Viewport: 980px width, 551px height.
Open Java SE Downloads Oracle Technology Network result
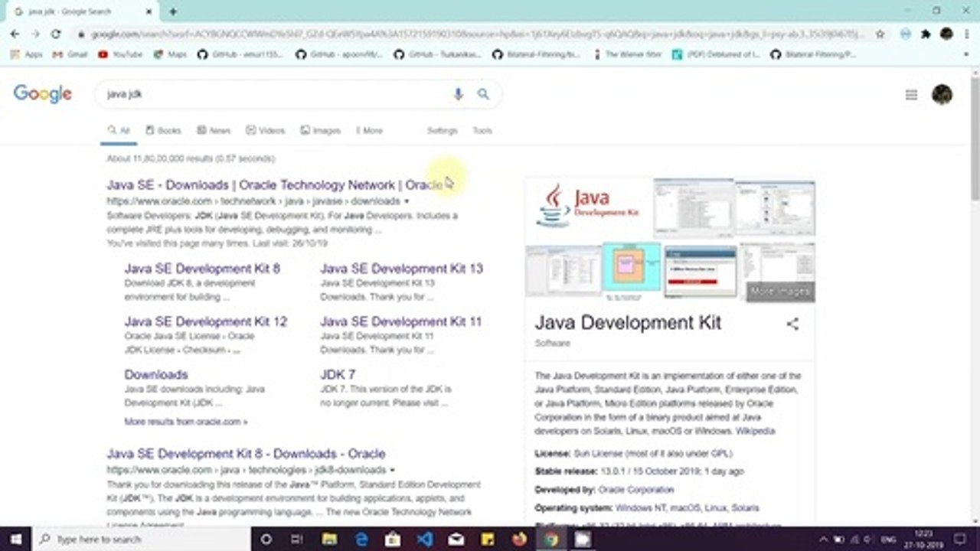coord(275,185)
